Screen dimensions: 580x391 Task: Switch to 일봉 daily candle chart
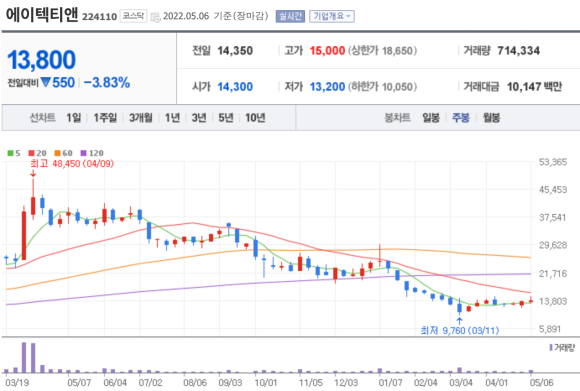(431, 118)
